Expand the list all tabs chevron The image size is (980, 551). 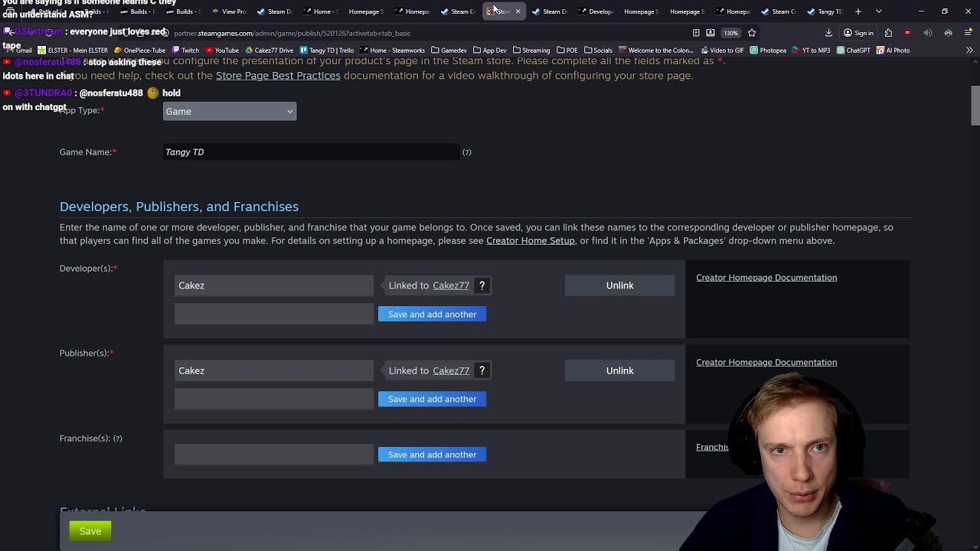coord(878,11)
